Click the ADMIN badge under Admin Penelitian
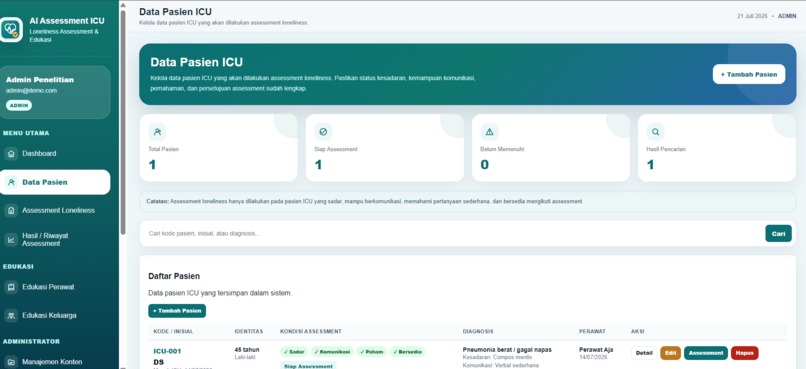 (x=19, y=105)
